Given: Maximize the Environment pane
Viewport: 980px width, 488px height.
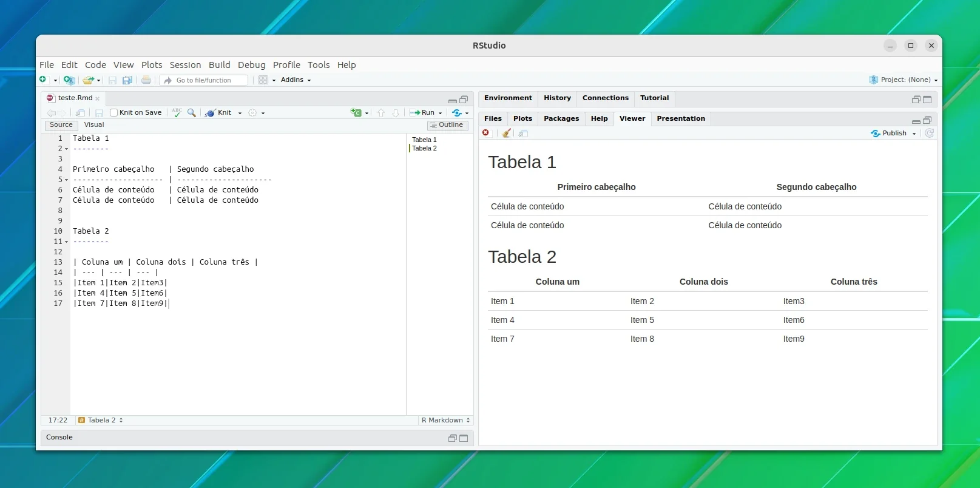Looking at the screenshot, I should click(927, 100).
